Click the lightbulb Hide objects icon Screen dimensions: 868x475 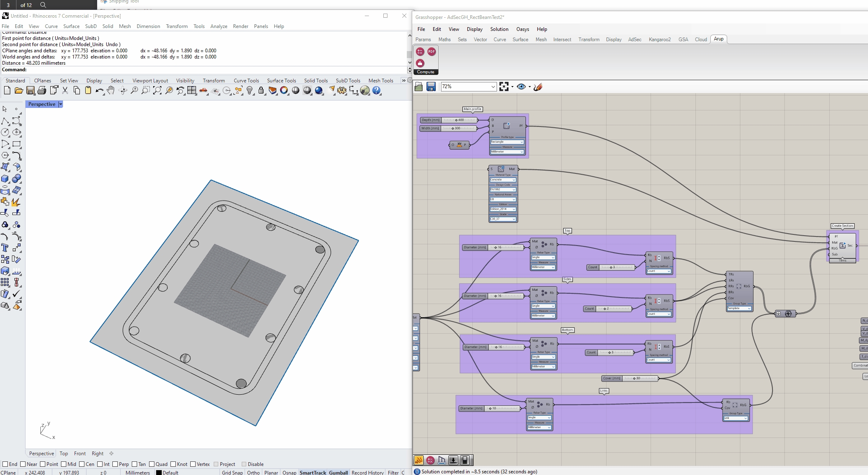click(x=250, y=91)
